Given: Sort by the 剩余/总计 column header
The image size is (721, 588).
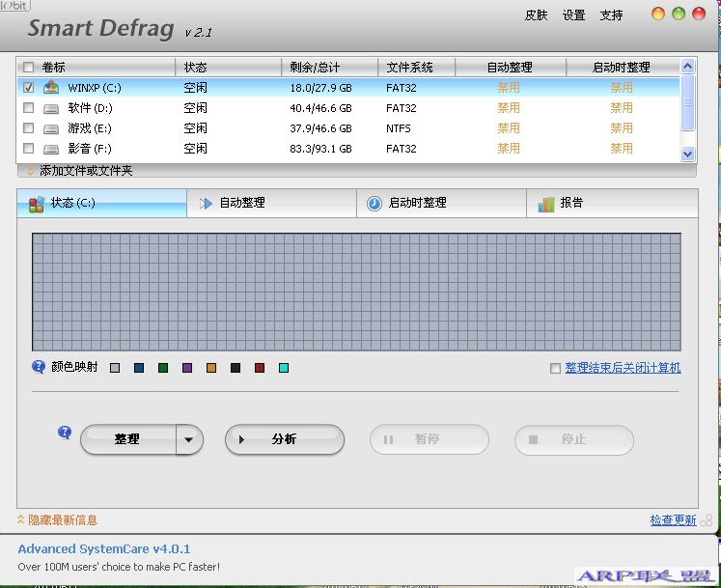Looking at the screenshot, I should [329, 68].
